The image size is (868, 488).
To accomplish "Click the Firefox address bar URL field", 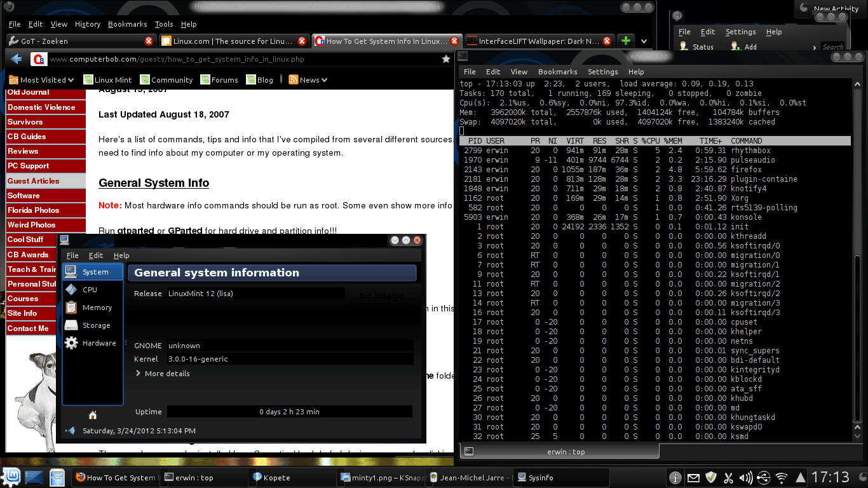I will [x=241, y=59].
